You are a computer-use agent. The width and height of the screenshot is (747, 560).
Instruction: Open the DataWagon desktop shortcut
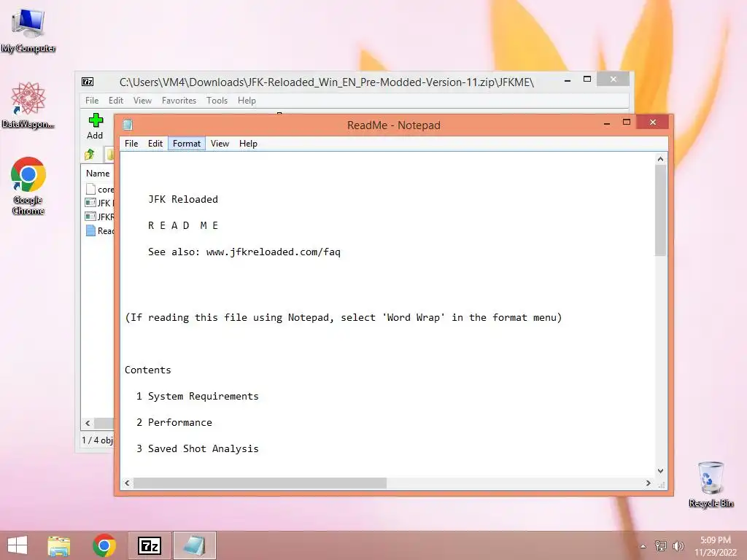[28, 105]
